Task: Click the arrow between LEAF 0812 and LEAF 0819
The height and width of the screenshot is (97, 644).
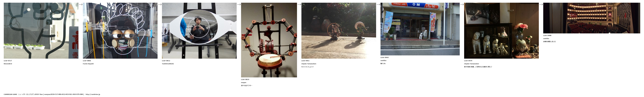Action: click(x=239, y=4)
